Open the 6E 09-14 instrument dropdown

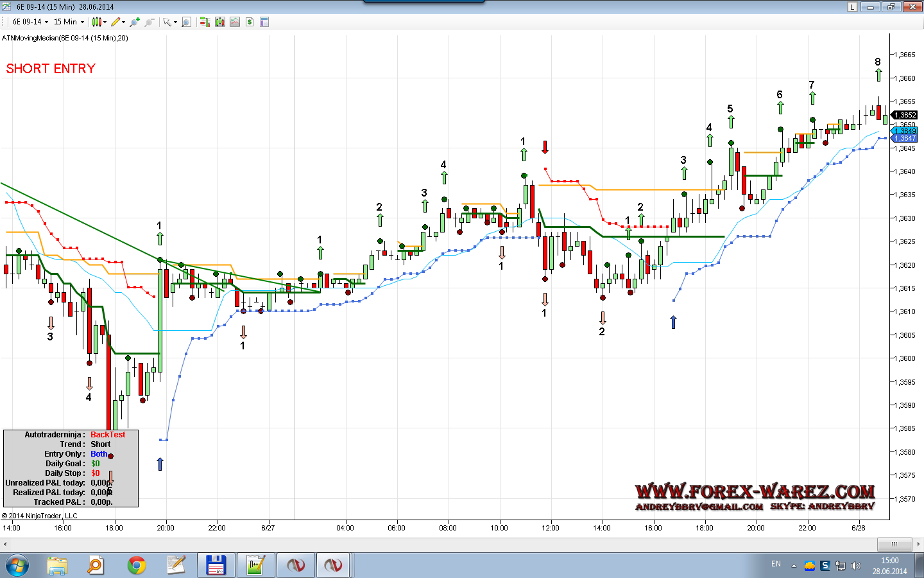click(30, 22)
